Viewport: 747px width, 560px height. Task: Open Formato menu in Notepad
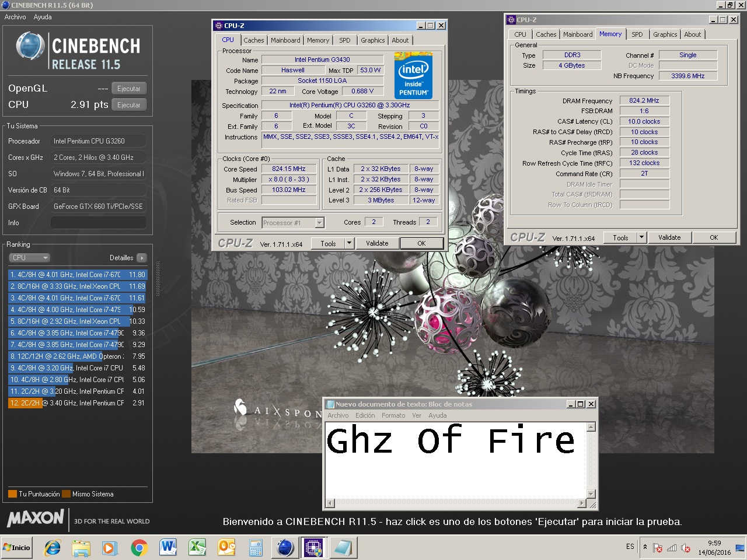pyautogui.click(x=393, y=415)
